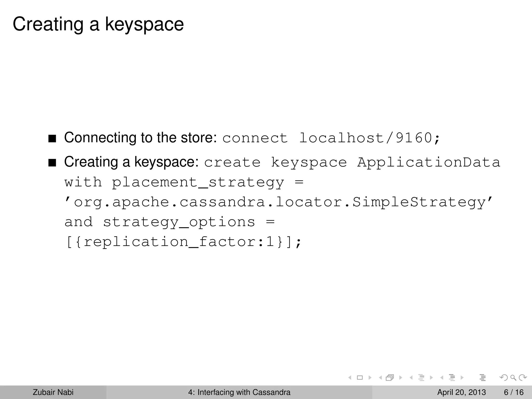Click the go back curved arrow
The image size is (532, 399).
pyautogui.click(x=504, y=378)
